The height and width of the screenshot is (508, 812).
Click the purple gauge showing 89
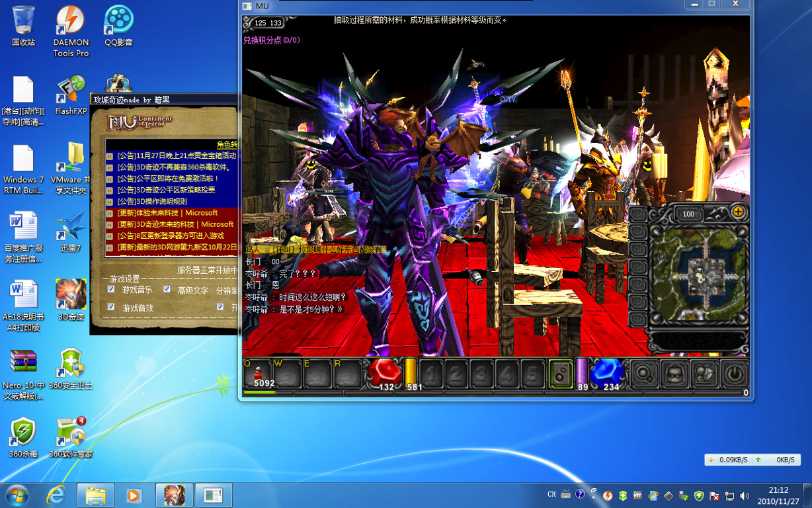[x=581, y=372]
